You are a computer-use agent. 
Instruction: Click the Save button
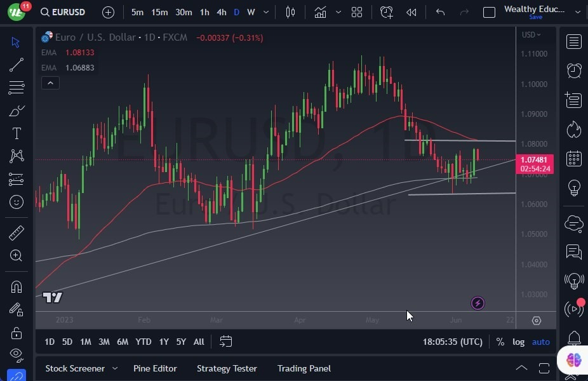pyautogui.click(x=536, y=17)
